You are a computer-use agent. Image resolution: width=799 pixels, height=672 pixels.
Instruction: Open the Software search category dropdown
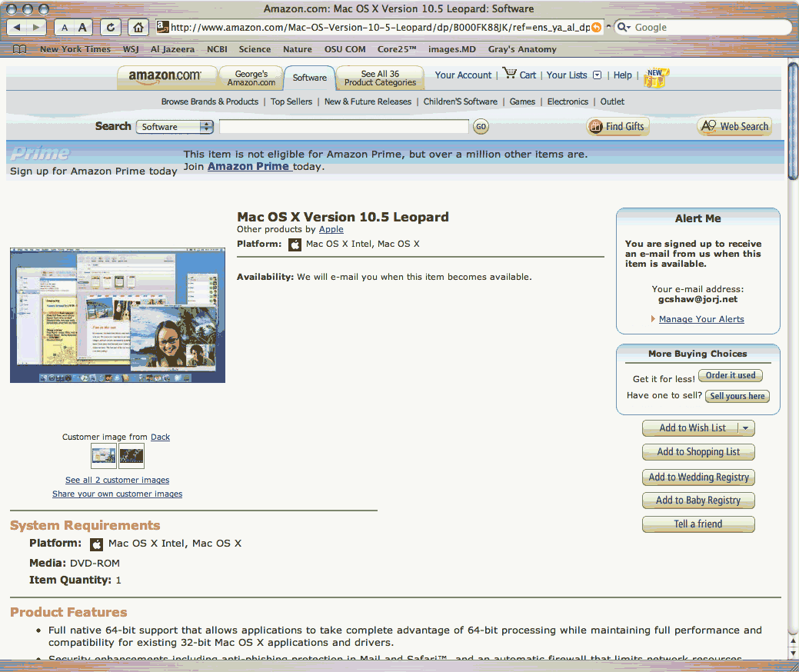[x=175, y=127]
